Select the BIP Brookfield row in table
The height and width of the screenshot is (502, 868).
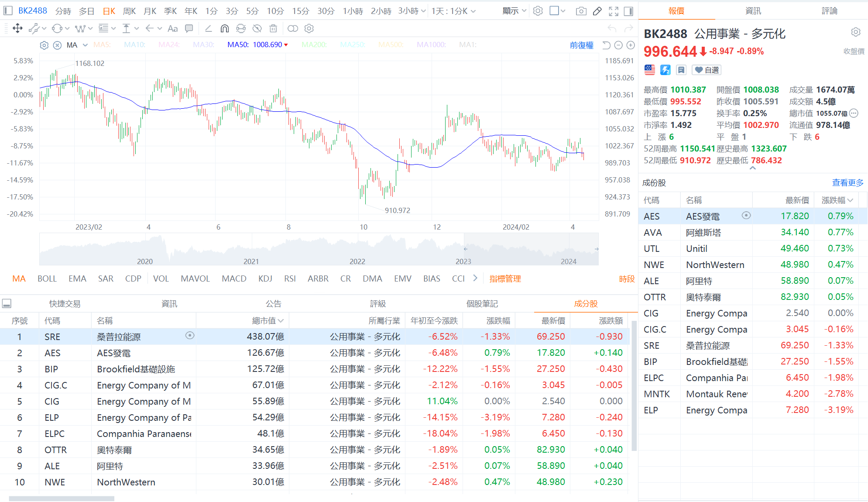135,369
